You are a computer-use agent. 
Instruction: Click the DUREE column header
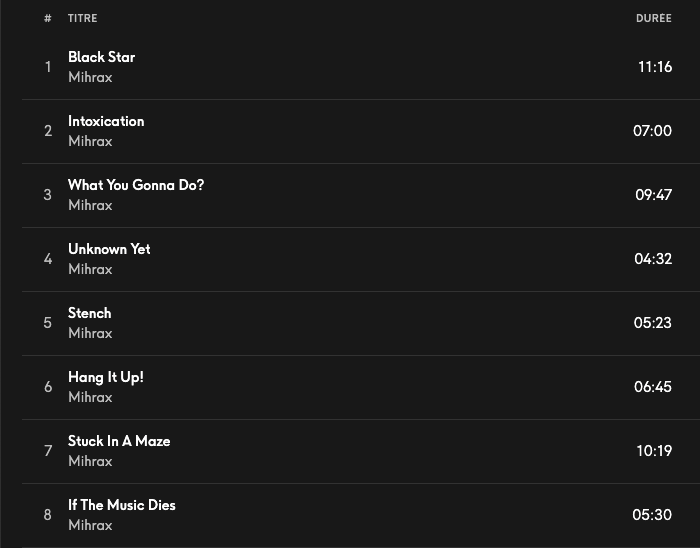click(653, 18)
